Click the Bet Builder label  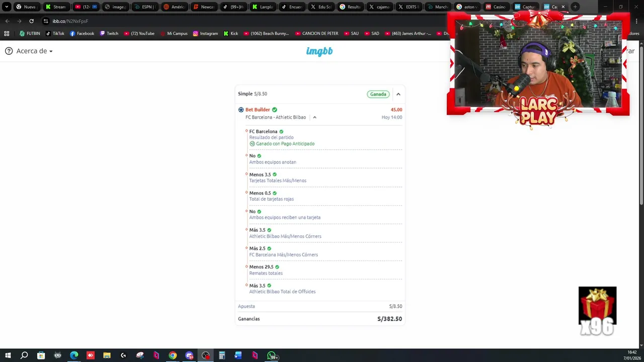(x=258, y=110)
